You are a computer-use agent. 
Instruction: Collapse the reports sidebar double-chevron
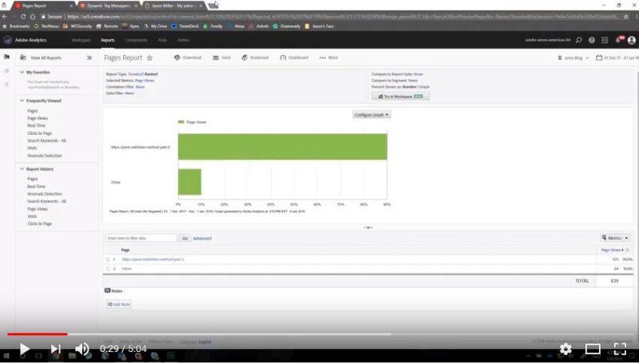point(89,57)
